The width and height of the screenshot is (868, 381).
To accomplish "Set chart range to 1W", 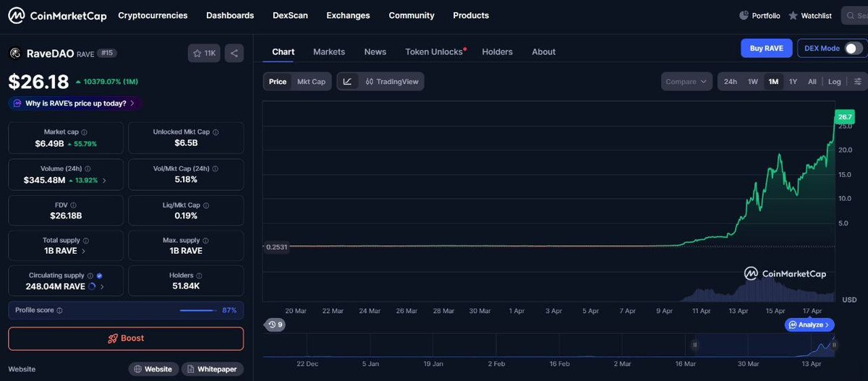I will [753, 82].
